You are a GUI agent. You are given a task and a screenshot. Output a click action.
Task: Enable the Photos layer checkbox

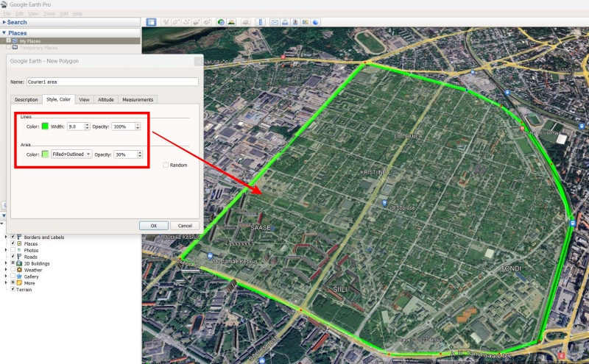tap(13, 250)
